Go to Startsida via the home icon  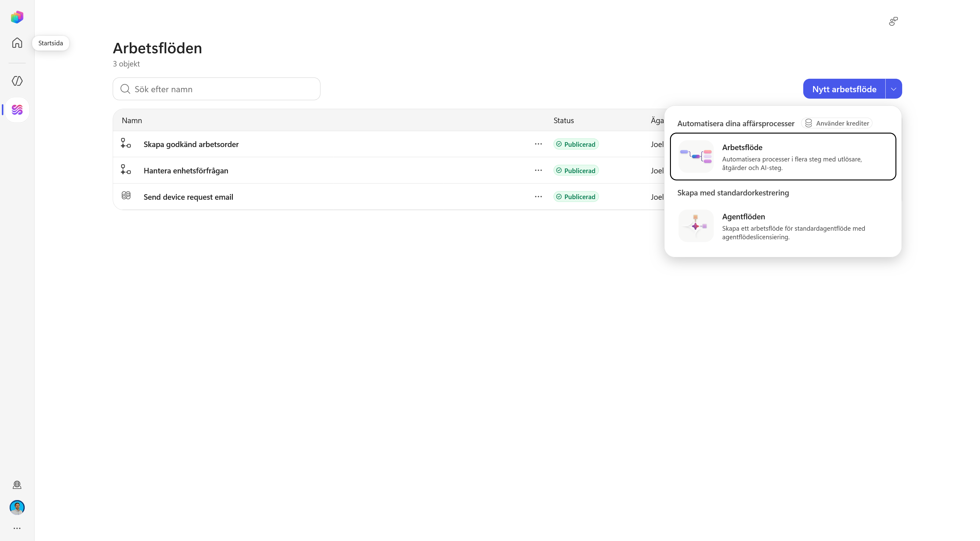(17, 43)
